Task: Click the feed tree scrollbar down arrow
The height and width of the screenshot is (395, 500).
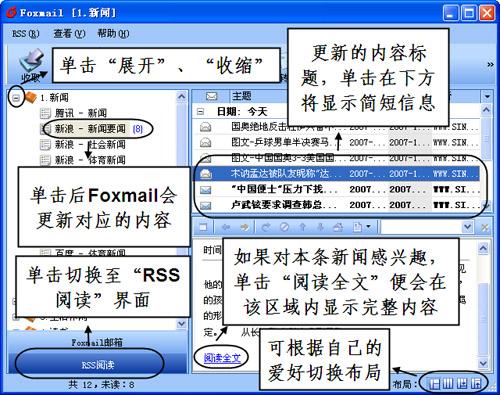Action: 181,323
